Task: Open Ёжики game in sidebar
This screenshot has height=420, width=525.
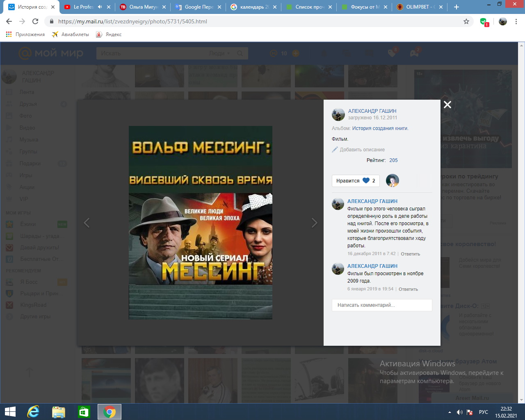Action: pyautogui.click(x=28, y=224)
